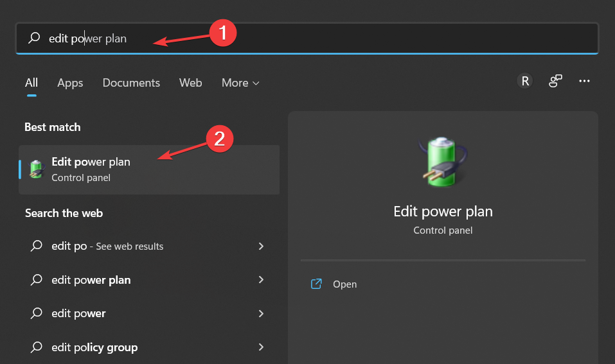Open the R user account icon
The height and width of the screenshot is (364, 615).
[x=525, y=81]
